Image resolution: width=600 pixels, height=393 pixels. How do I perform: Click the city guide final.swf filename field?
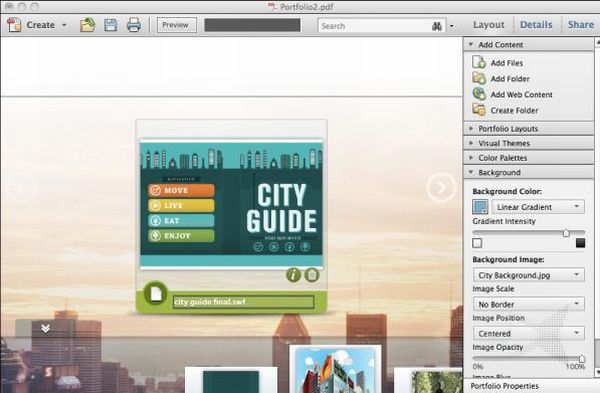243,302
